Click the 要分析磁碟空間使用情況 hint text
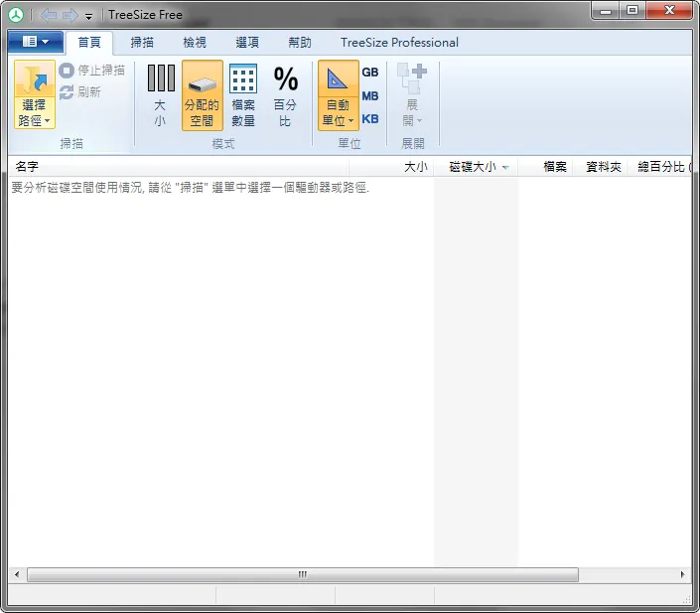This screenshot has height=613, width=700. pos(191,187)
